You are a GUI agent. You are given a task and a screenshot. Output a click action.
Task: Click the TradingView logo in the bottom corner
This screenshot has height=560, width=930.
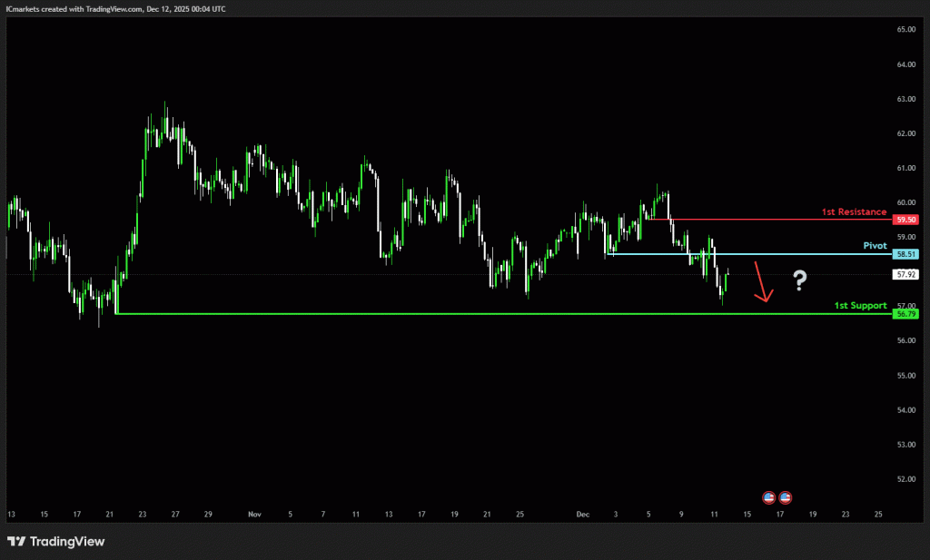(56, 542)
